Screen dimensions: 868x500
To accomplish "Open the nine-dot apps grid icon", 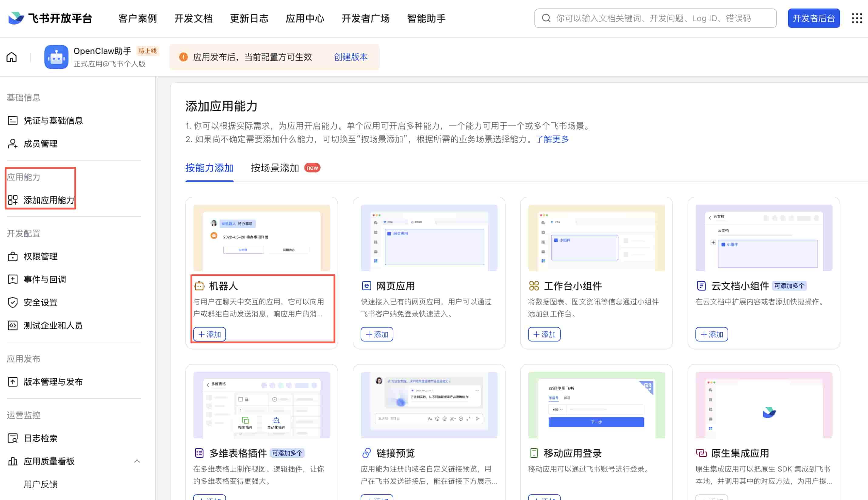I will (x=857, y=18).
